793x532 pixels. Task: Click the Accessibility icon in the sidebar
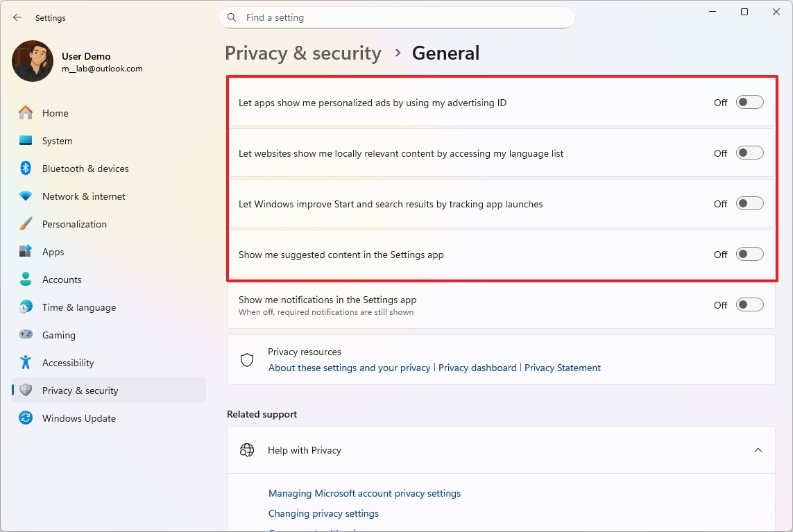[27, 362]
